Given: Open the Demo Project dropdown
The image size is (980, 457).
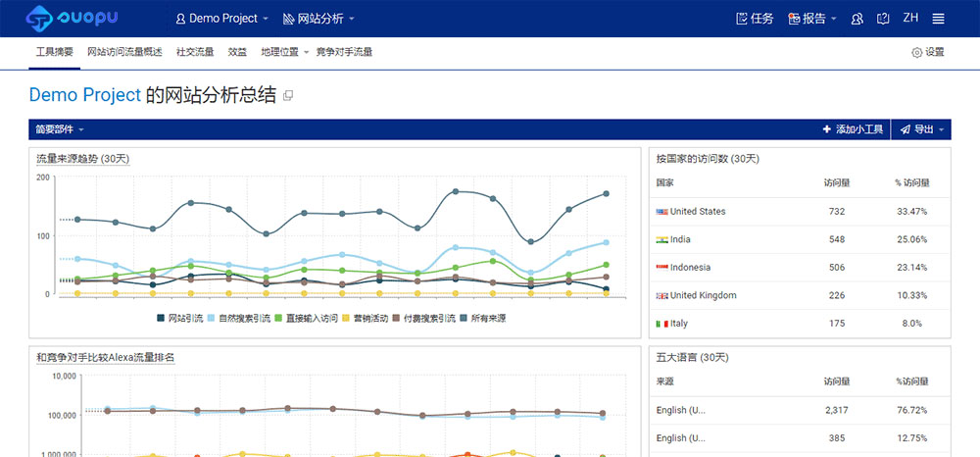Looking at the screenshot, I should [x=222, y=19].
